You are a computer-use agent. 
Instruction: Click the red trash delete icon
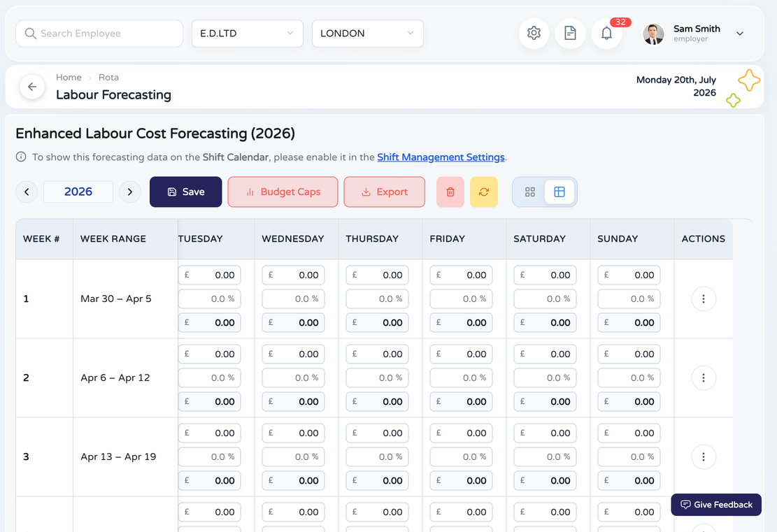tap(450, 192)
